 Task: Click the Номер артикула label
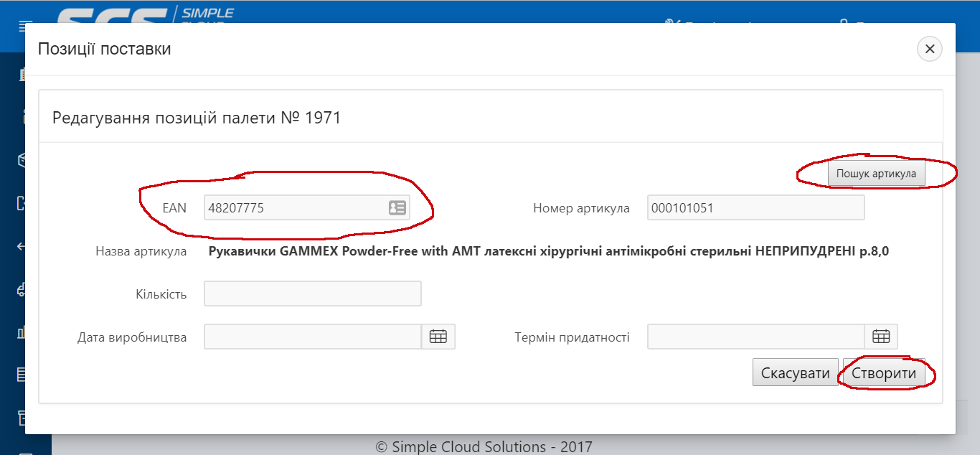coord(581,208)
